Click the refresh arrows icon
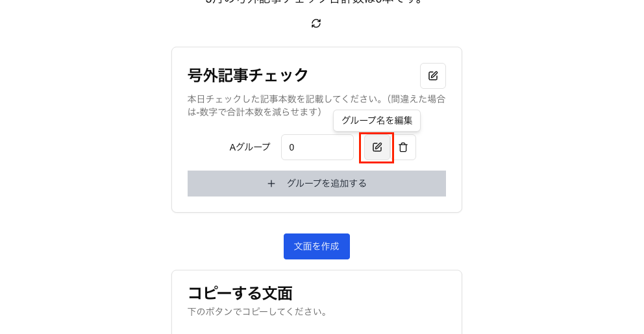644x334 pixels. (x=316, y=23)
